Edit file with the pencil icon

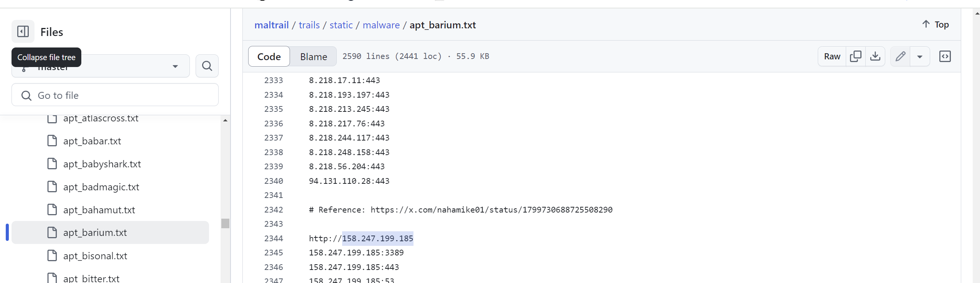900,56
